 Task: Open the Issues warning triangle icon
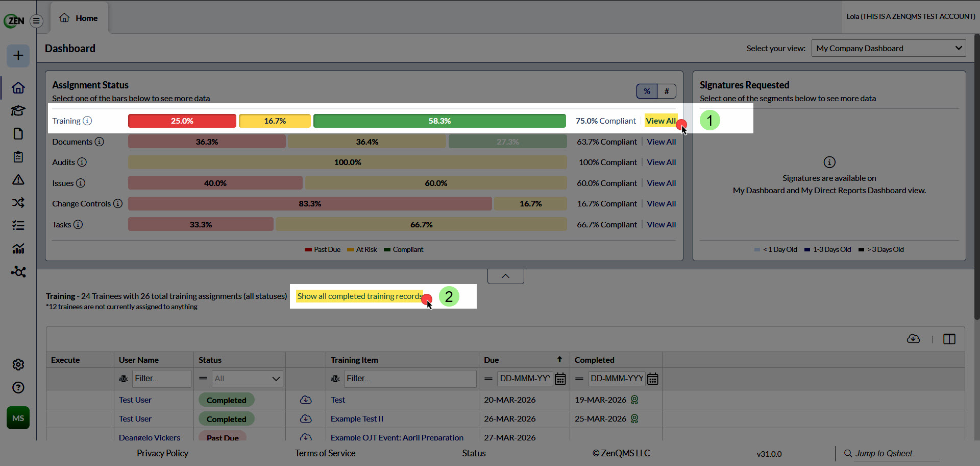pos(18,180)
